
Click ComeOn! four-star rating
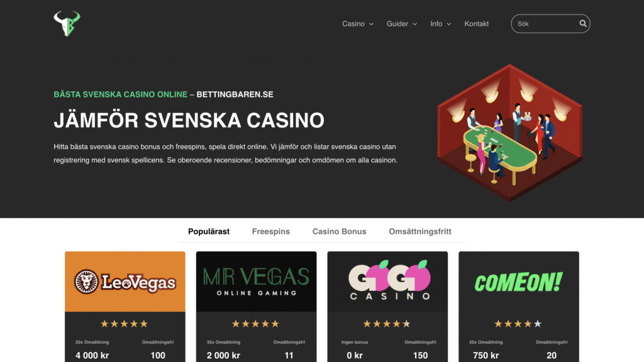[518, 324]
